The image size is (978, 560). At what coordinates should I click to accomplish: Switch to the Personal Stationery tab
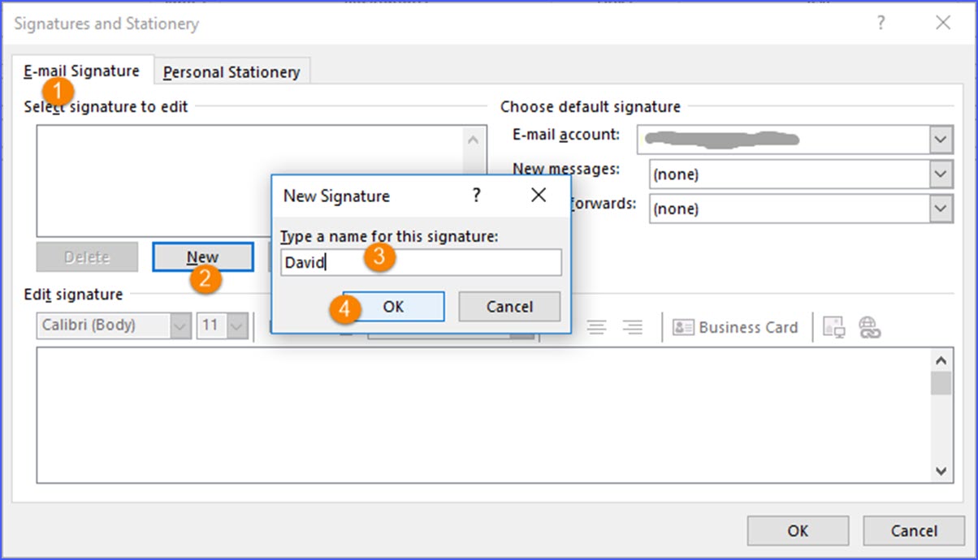232,72
